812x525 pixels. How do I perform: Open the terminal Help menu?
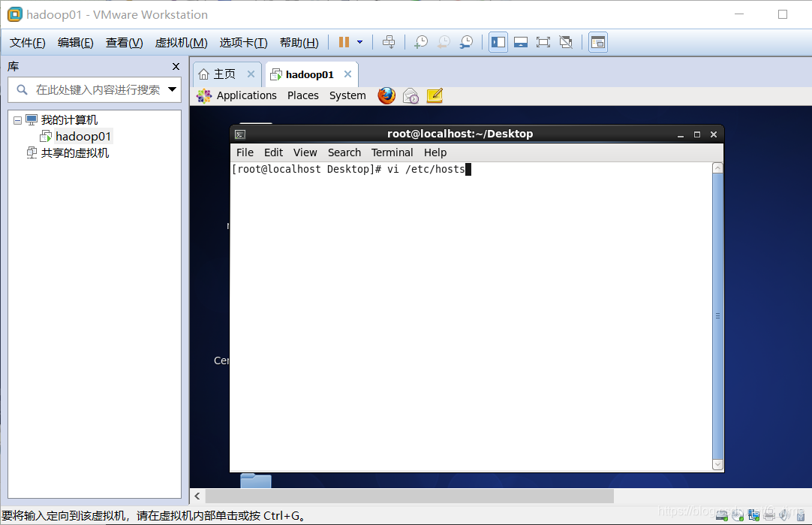click(435, 152)
